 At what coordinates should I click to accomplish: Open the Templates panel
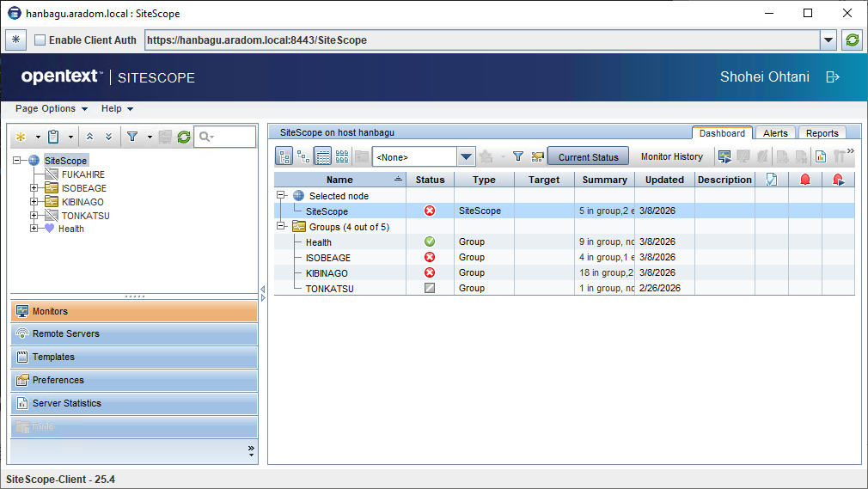[134, 358]
